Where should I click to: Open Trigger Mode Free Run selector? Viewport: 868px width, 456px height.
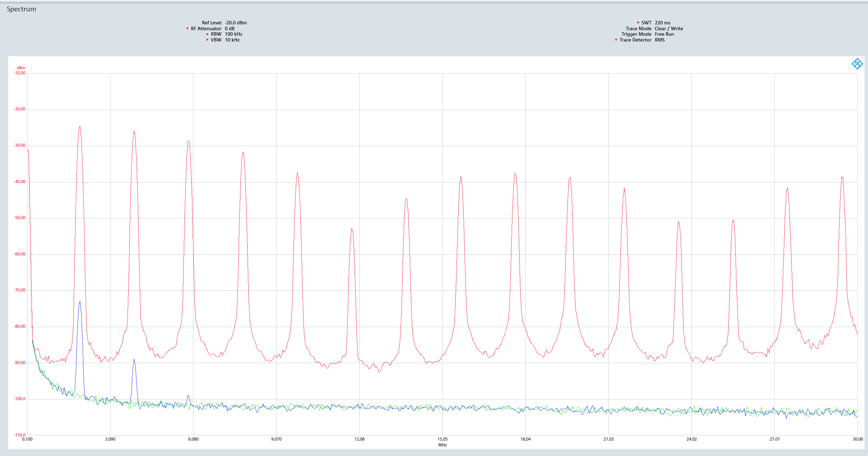pyautogui.click(x=664, y=34)
